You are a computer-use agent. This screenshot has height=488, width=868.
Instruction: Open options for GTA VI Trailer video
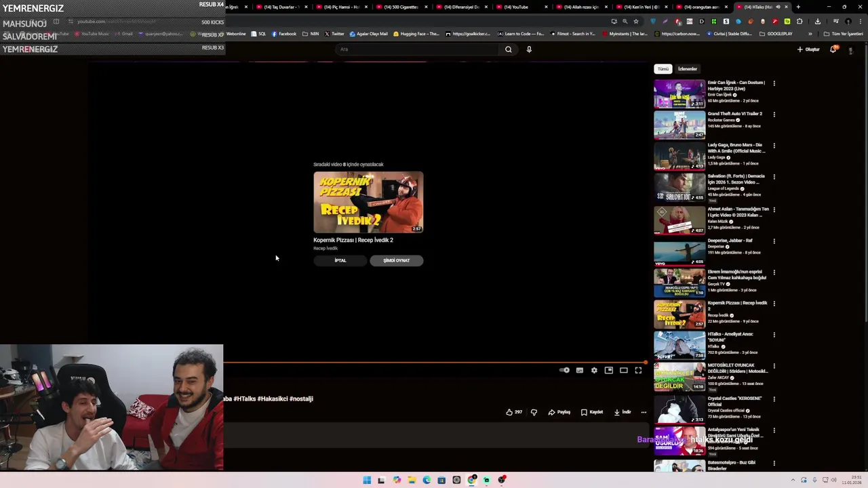click(774, 115)
